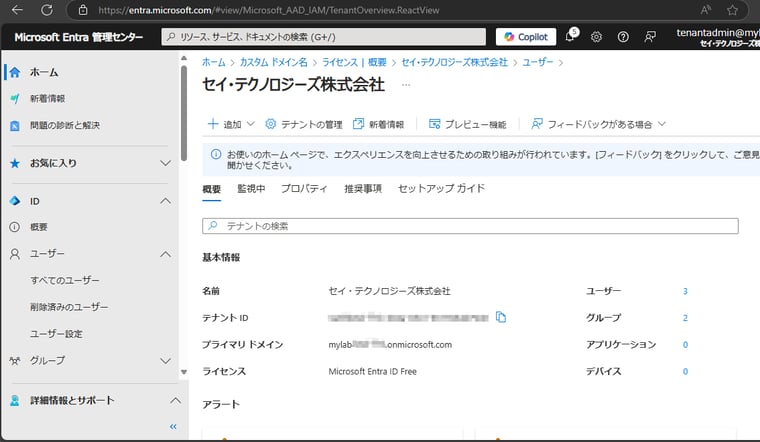Open ユーザー設定 in sidebar

coord(56,334)
